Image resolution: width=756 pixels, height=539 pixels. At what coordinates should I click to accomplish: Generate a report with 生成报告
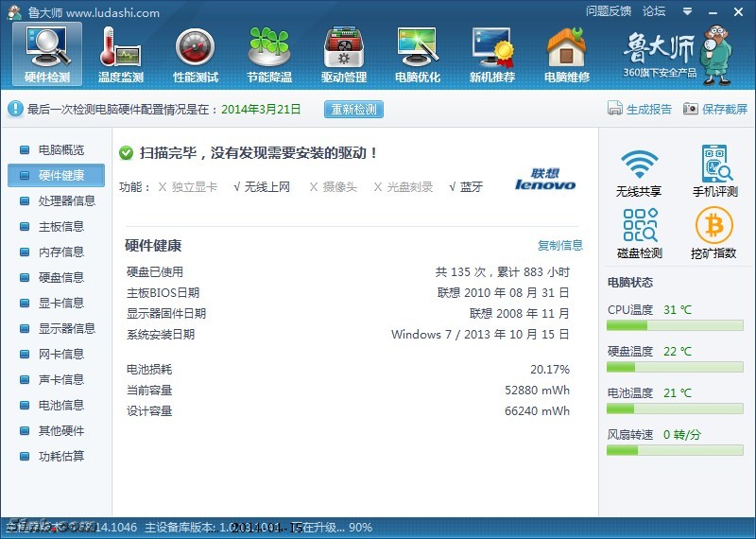pos(640,110)
